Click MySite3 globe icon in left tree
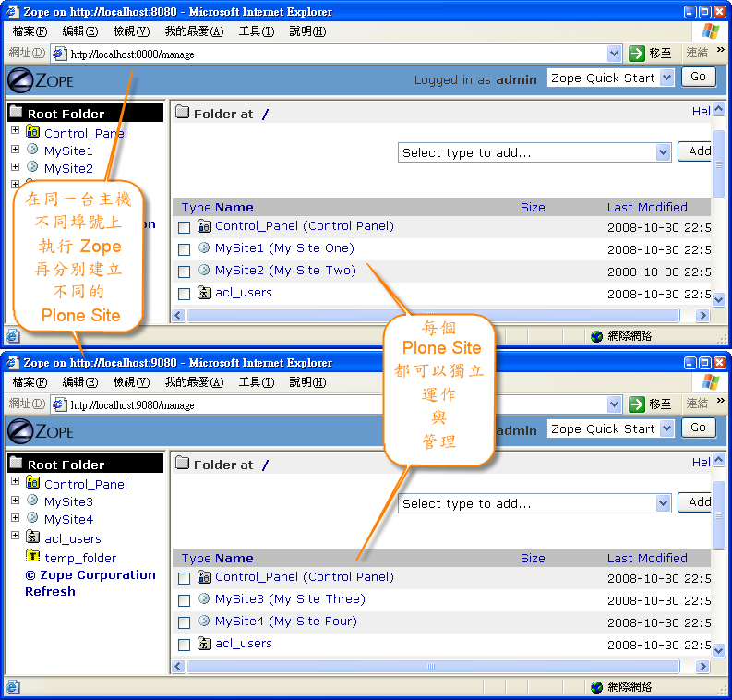732x700 pixels. 32,501
